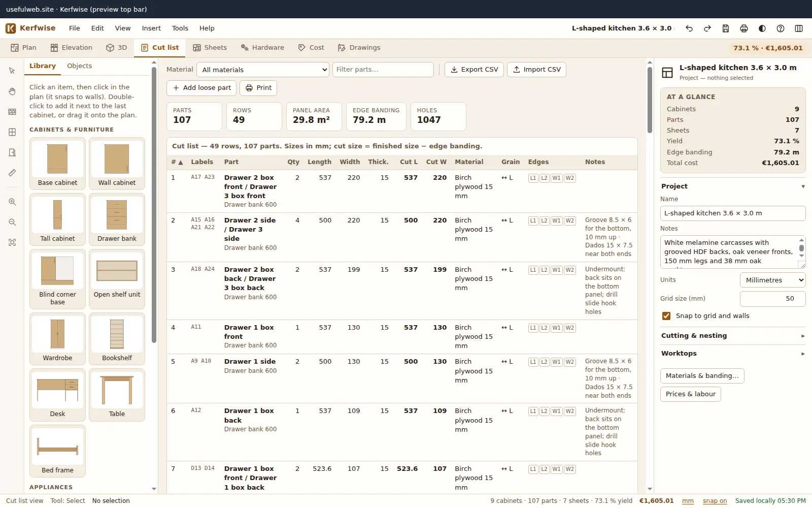Switch to the Hardware tab
Viewport: 812px width, 508px height.
click(x=262, y=48)
